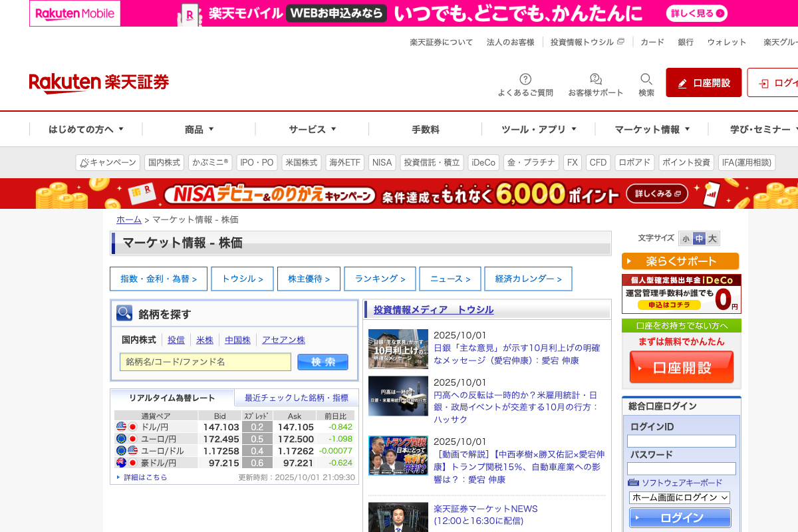Image resolution: width=798 pixels, height=532 pixels.
Task: Click the pencil 口座開設 header button
Action: (x=704, y=83)
